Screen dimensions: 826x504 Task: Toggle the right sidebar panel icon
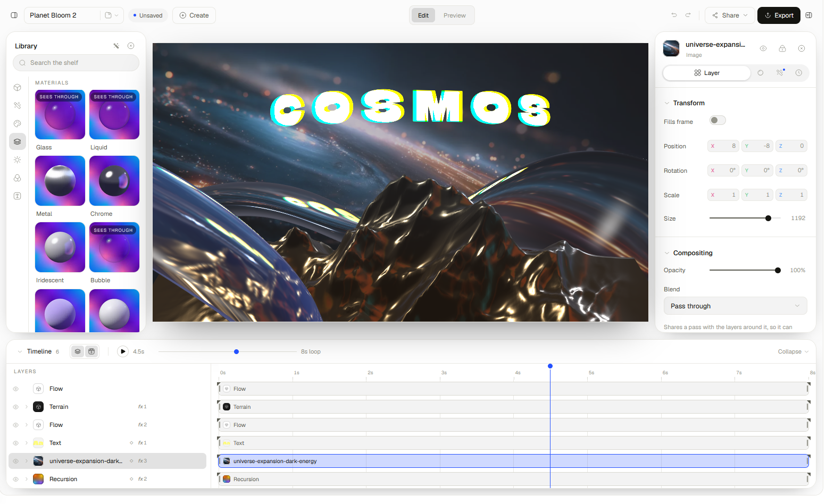(x=808, y=15)
